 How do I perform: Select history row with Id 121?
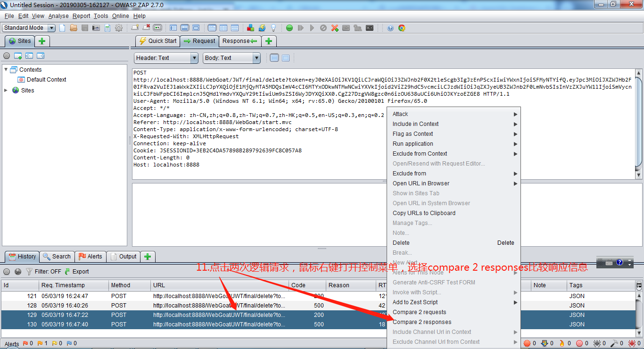point(318,296)
